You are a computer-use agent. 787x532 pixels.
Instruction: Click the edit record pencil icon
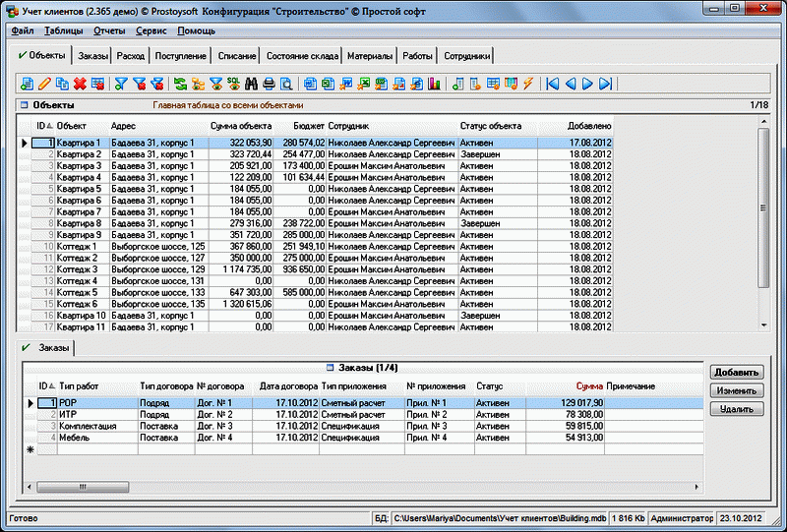(x=43, y=84)
